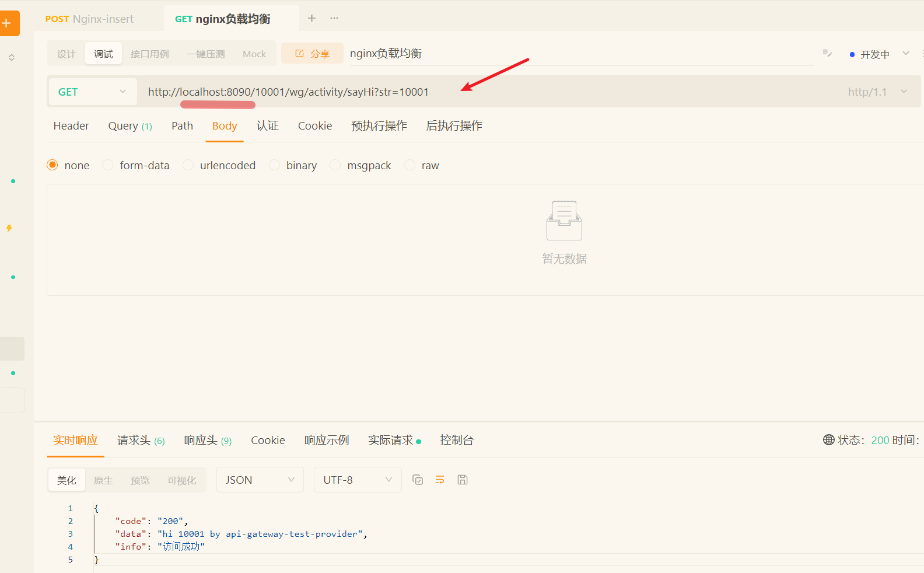The width and height of the screenshot is (924, 573).
Task: Click the edit description icon near status
Action: pyautogui.click(x=827, y=54)
